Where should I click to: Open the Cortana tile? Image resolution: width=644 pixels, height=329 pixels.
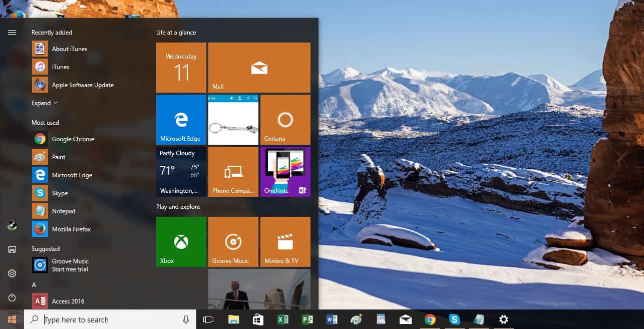pos(285,120)
